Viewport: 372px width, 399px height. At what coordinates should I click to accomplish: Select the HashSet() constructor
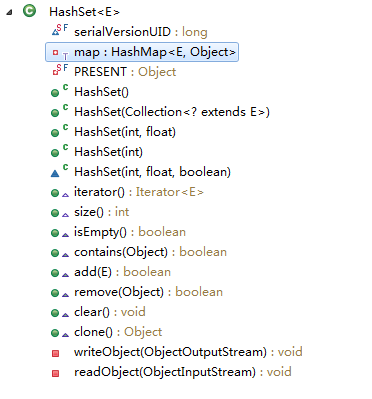101,92
